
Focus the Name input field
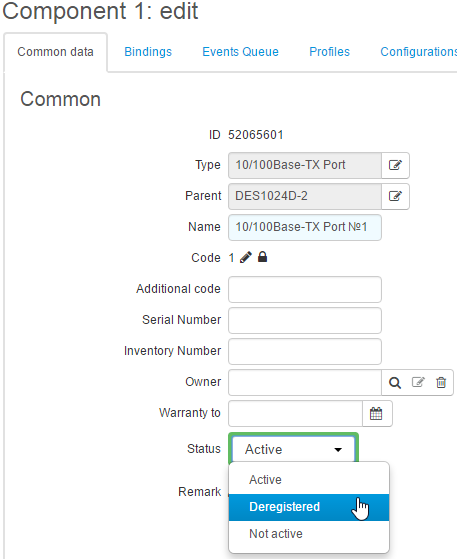305,227
